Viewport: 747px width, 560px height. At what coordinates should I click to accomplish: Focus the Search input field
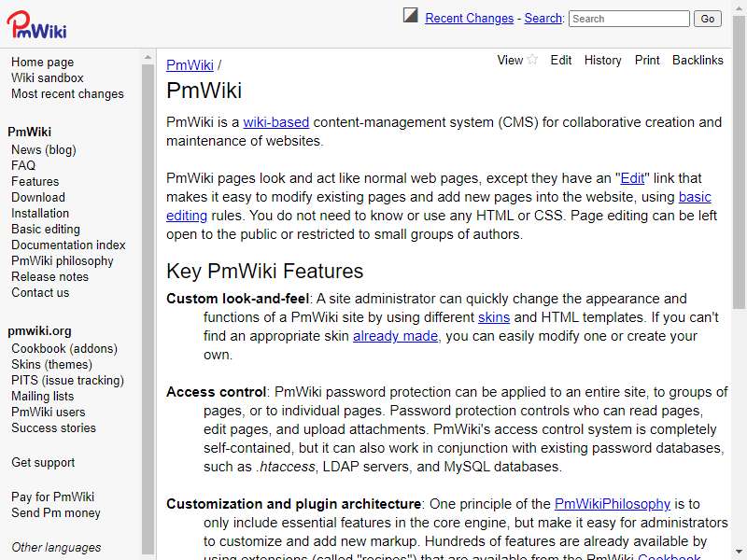click(x=628, y=19)
